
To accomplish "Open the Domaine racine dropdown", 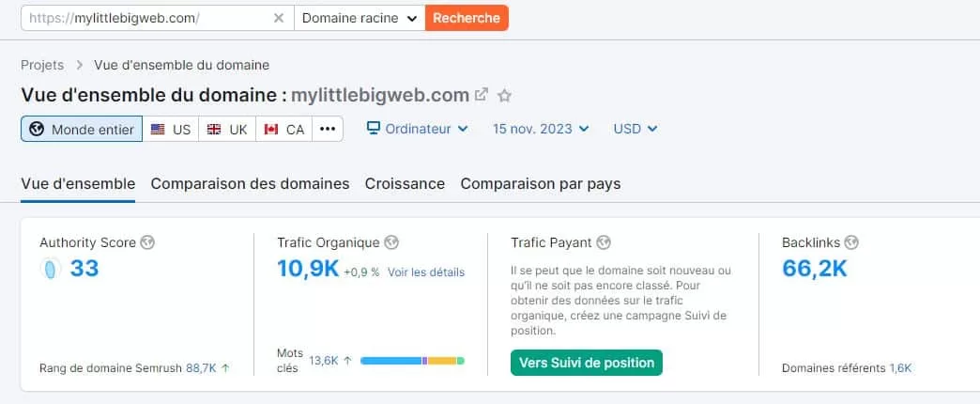I will pyautogui.click(x=360, y=18).
